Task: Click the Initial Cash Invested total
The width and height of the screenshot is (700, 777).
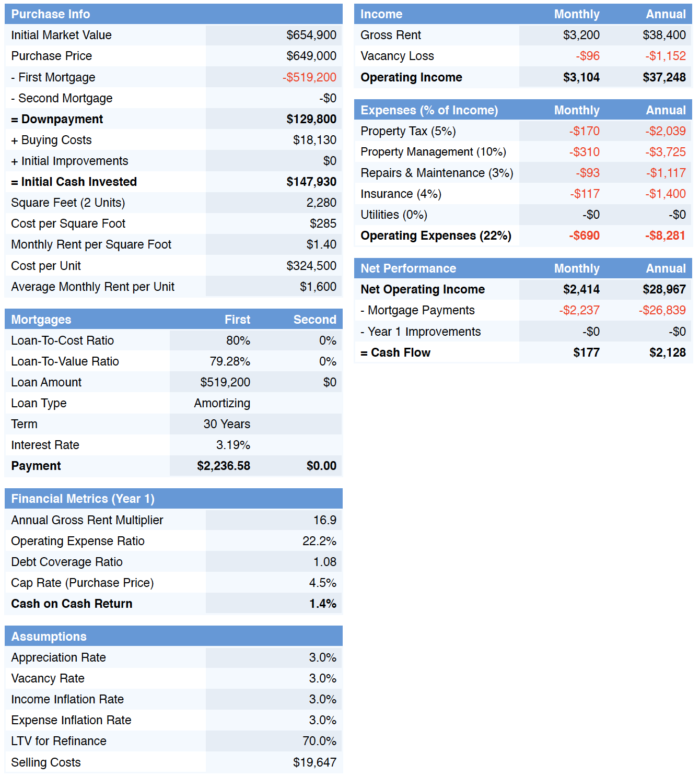Action: 311,182
